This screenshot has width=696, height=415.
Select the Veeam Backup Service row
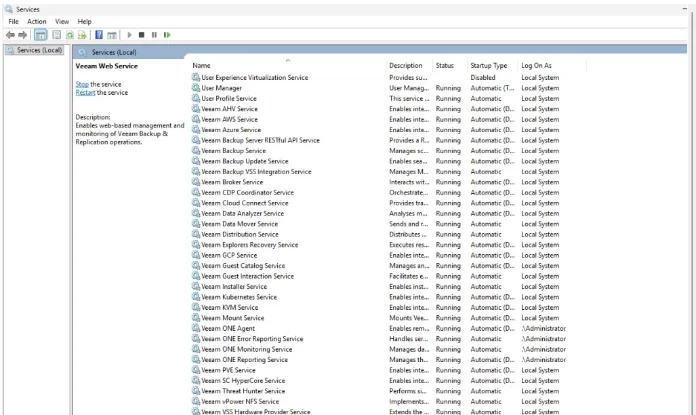(233, 151)
